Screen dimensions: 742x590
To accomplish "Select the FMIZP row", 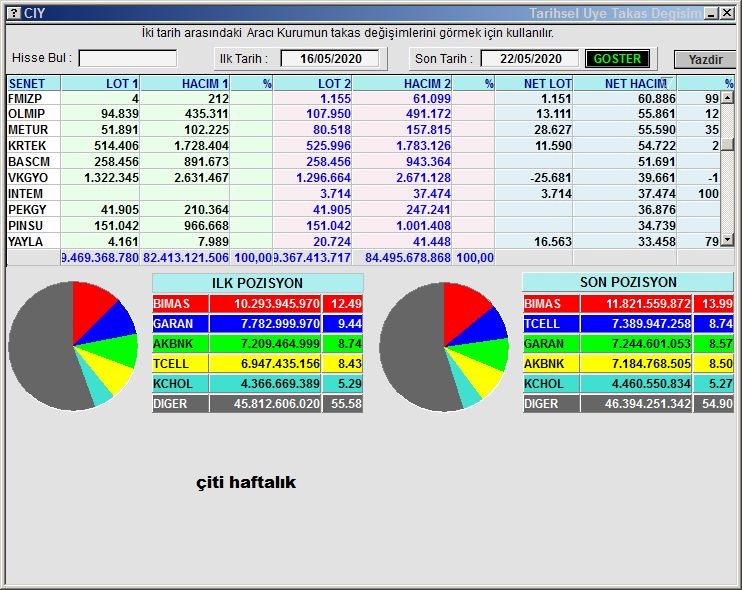I will pos(363,98).
